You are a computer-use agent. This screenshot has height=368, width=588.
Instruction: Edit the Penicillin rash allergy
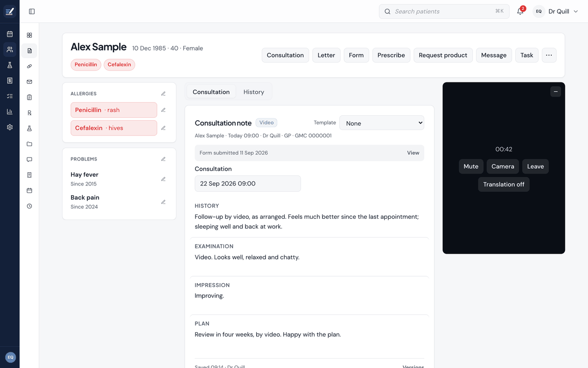click(x=163, y=110)
